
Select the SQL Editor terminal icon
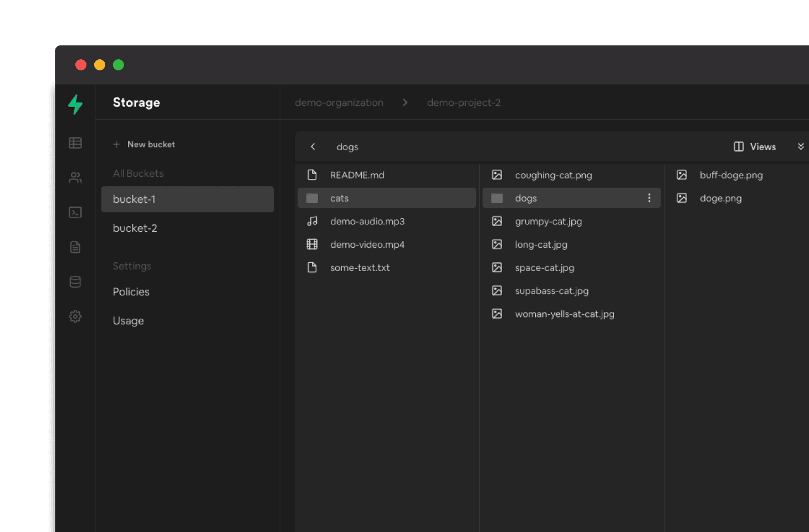point(75,212)
